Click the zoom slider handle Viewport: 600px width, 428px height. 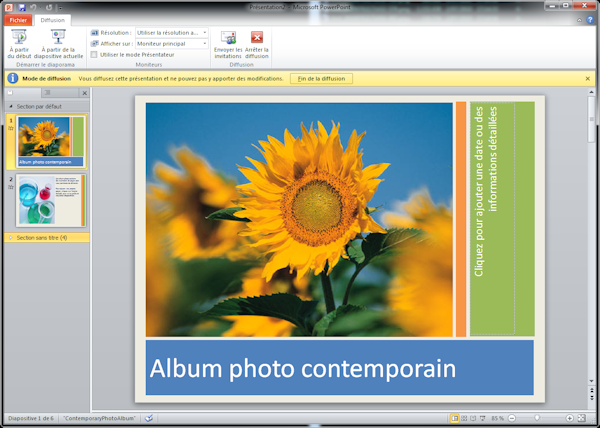[537, 418]
